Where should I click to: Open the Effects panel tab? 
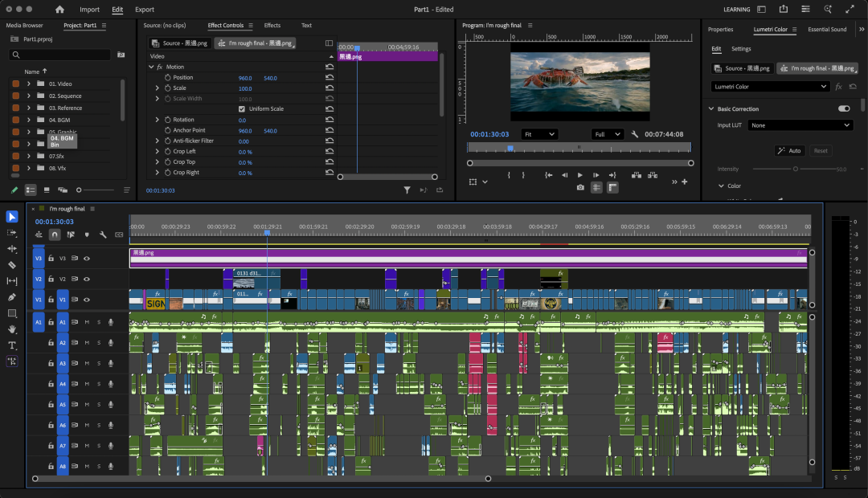tap(272, 26)
